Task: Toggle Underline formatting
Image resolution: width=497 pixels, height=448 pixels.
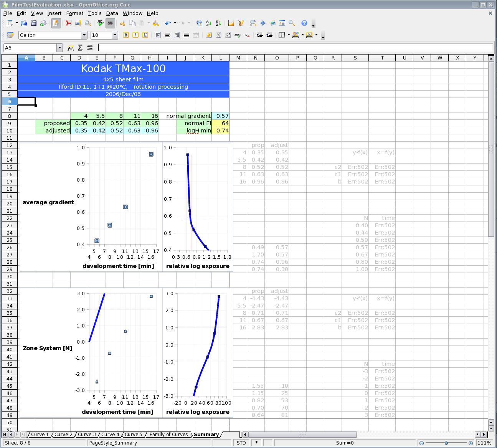Action: coord(145,35)
